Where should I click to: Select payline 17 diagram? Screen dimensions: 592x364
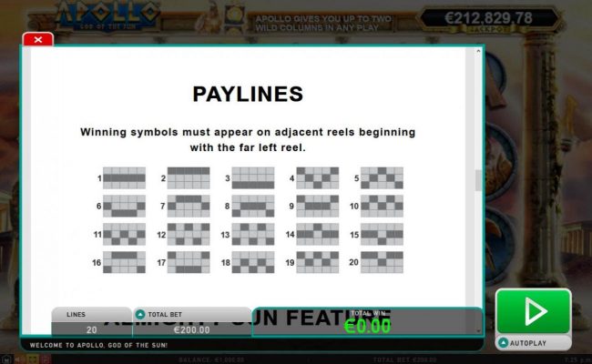point(189,262)
